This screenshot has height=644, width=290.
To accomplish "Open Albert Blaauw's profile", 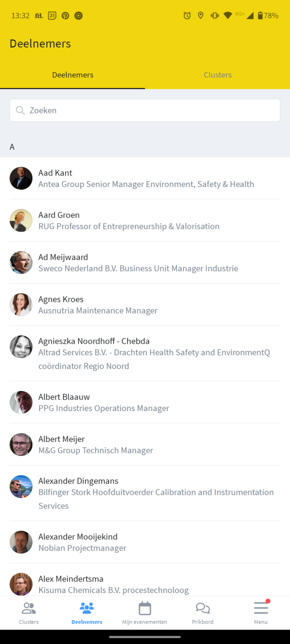I will tap(104, 402).
